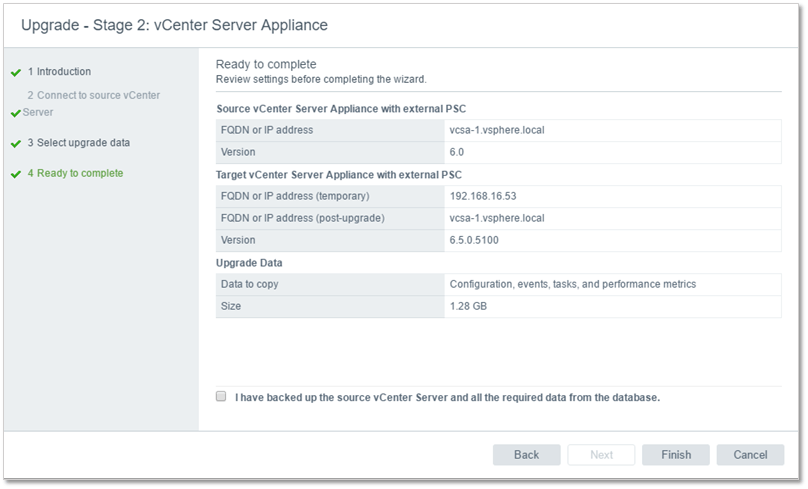Screen dimensions: 808x489
Task: Click the Finish button
Action: pos(676,454)
